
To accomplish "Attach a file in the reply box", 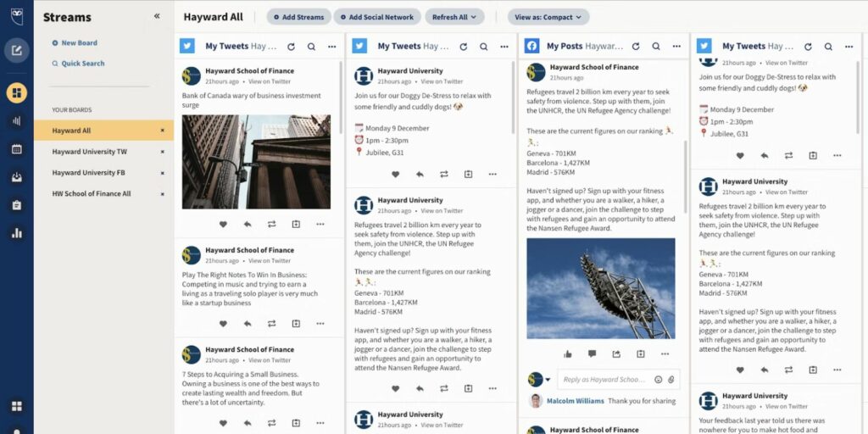I will tap(671, 380).
